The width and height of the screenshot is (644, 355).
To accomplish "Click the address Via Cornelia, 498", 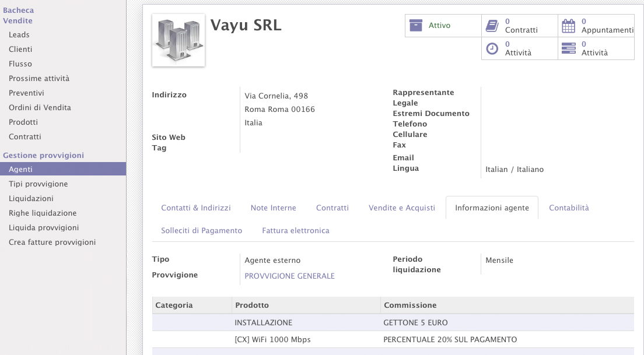I will [276, 96].
